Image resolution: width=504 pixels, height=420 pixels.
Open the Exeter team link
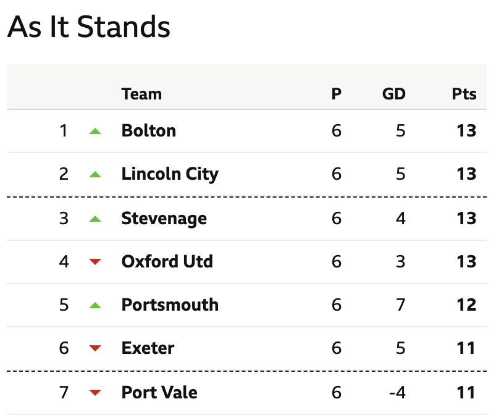pos(148,348)
